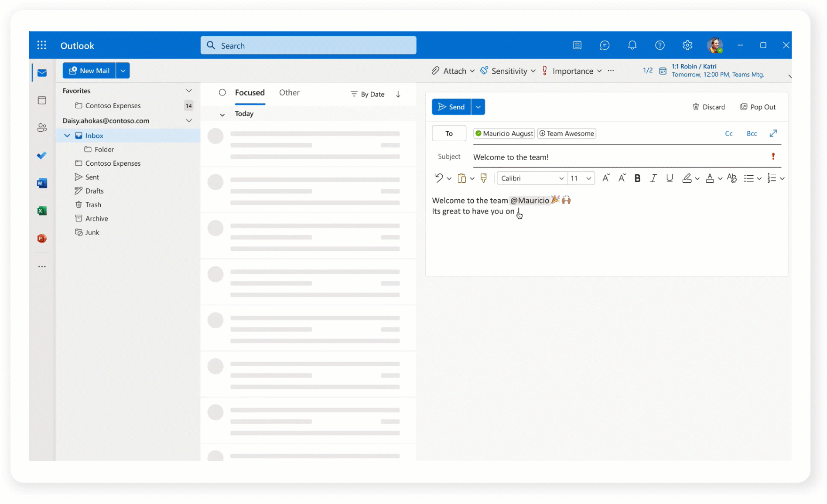Open the Calibri font name dropdown
Viewport: 827px width, 504px height.
click(532, 178)
